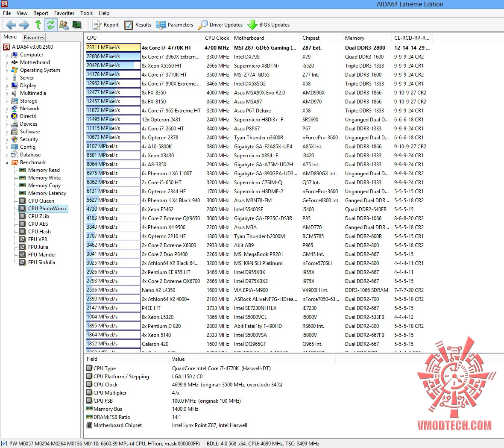Expand the Storage tree node
This screenshot has width=504, height=448.
point(7,101)
